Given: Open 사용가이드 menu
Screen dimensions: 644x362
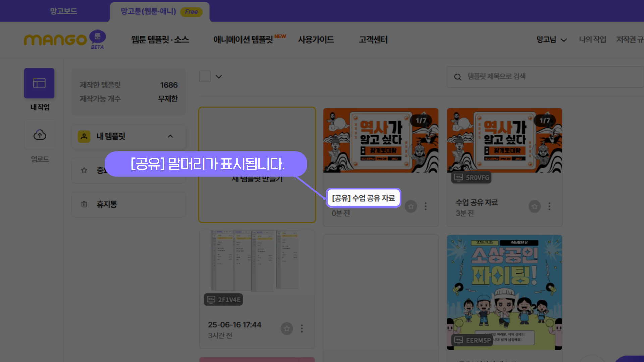Looking at the screenshot, I should click(316, 40).
